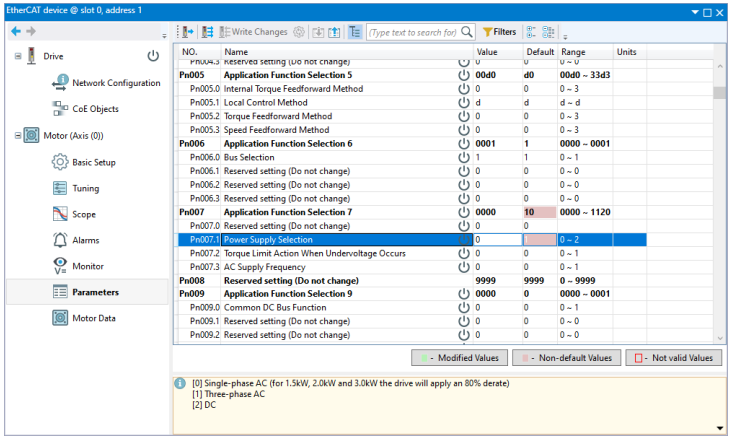The width and height of the screenshot is (732, 440).
Task: Click the scroll down arrow of parameter table
Action: (x=720, y=338)
